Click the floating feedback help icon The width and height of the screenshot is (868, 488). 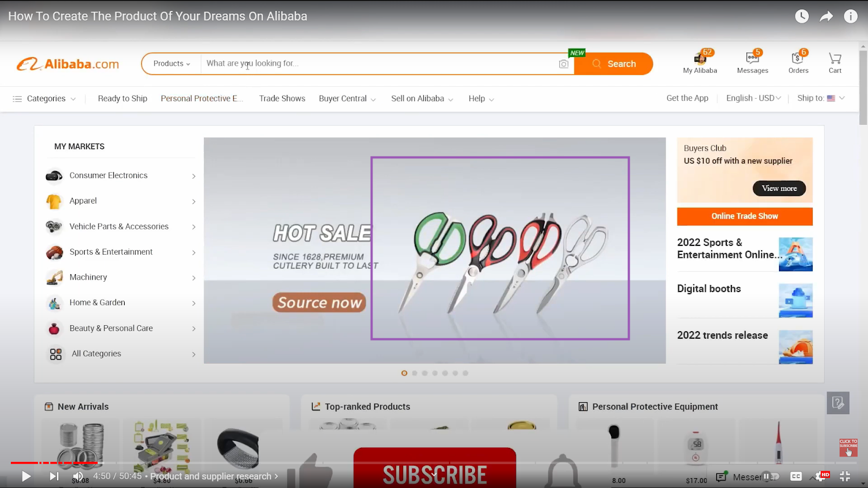pos(838,403)
